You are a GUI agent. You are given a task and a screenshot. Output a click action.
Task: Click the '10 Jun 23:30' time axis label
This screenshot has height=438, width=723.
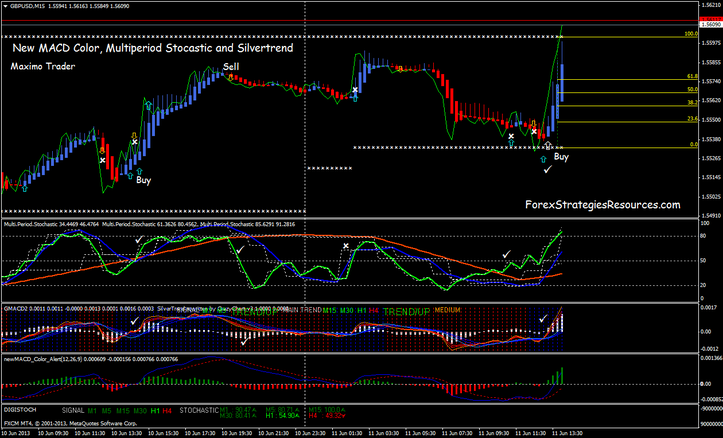point(310,433)
